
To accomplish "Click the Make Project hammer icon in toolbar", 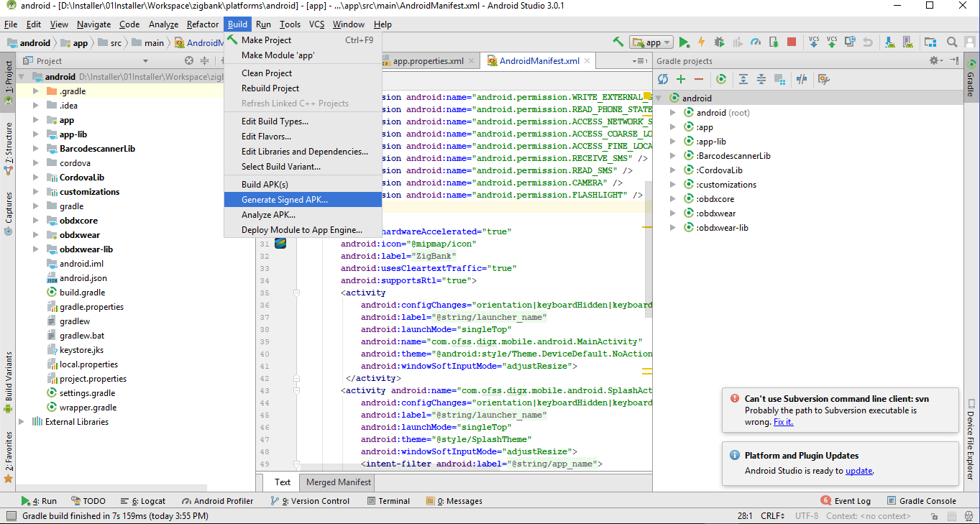I will 618,42.
